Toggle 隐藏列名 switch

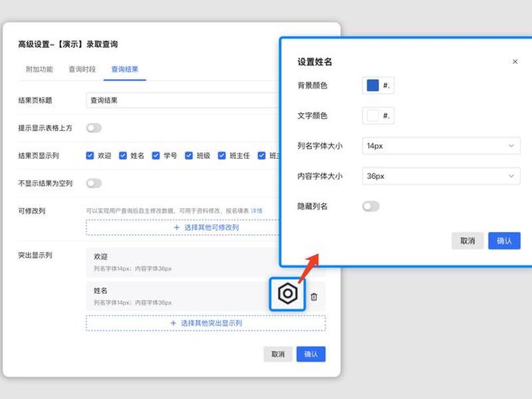coord(370,206)
